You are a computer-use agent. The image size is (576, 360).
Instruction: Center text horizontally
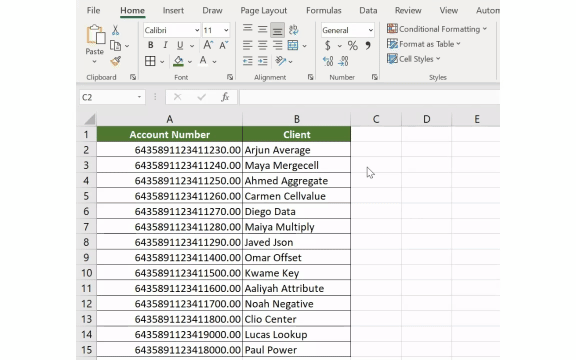click(x=262, y=45)
